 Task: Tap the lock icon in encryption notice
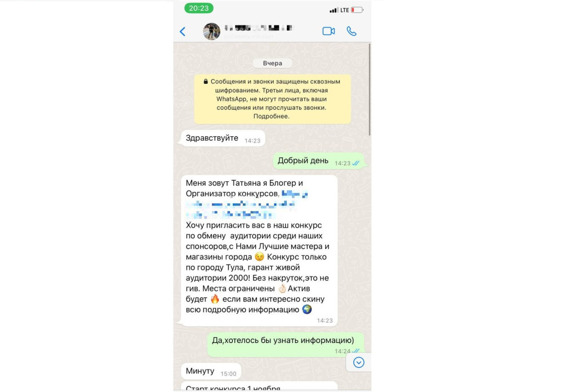(x=206, y=82)
